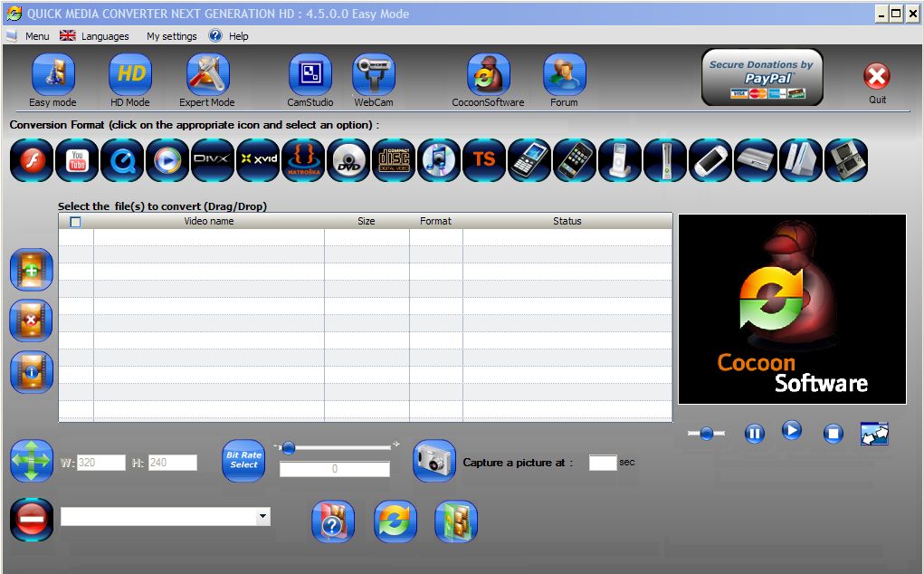This screenshot has width=924, height=574.
Task: Choose the YouTube conversion format
Action: coord(77,160)
